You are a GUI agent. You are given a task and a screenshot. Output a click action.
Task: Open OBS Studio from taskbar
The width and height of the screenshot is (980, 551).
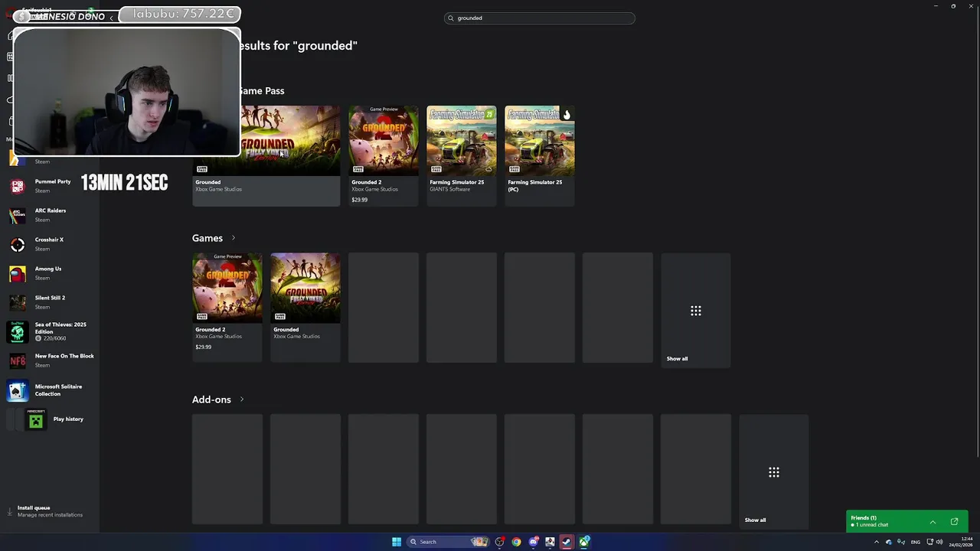pyautogui.click(x=500, y=542)
